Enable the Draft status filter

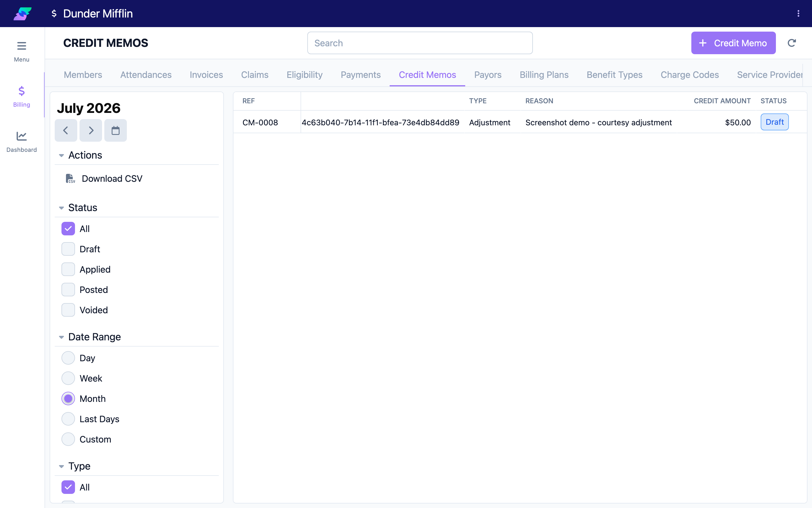[68, 249]
